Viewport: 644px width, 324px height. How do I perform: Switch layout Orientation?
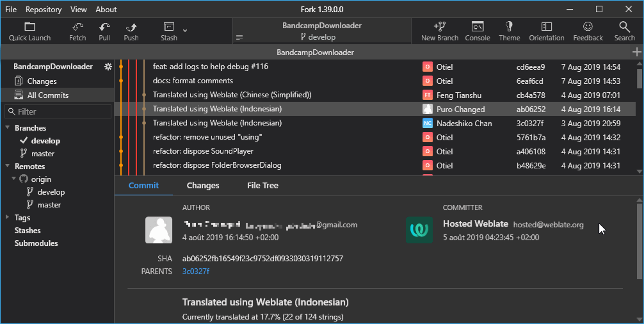point(546,31)
